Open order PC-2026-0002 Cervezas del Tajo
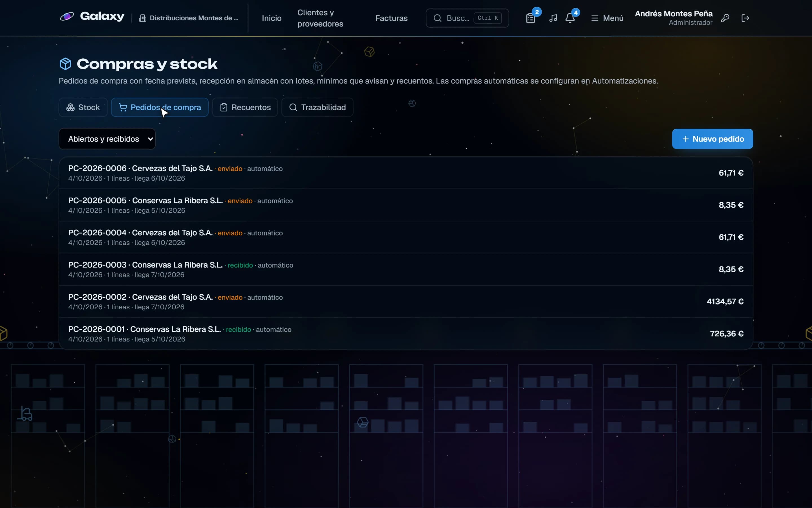The image size is (812, 508). (x=406, y=302)
